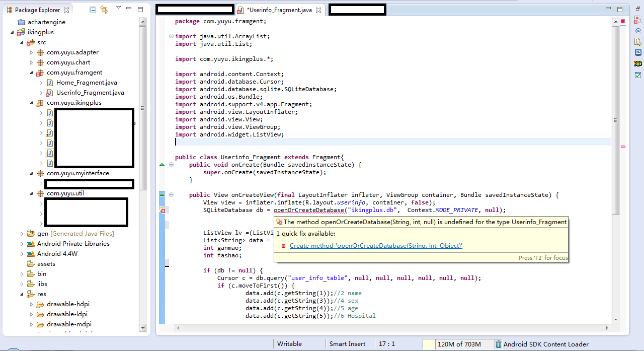Click the pink error marker in overview ruler
This screenshot has height=351, width=644.
click(623, 147)
